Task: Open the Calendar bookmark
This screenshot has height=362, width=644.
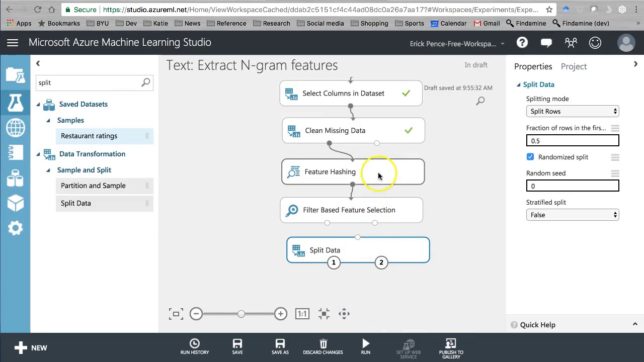Action: click(x=448, y=23)
